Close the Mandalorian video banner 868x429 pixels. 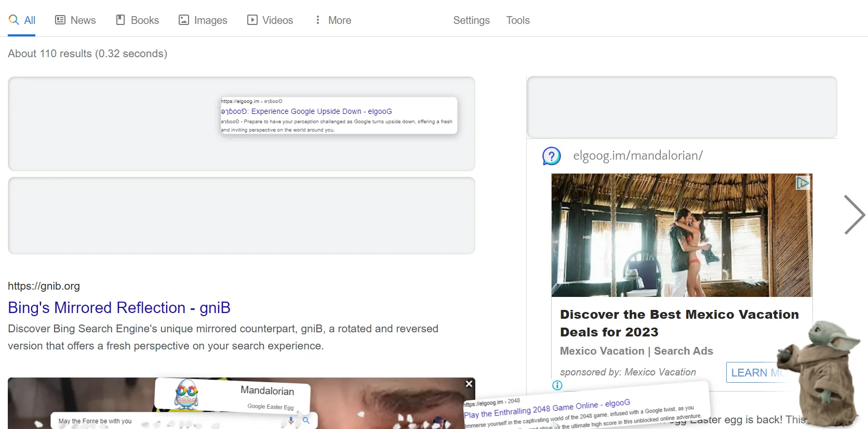(x=469, y=384)
